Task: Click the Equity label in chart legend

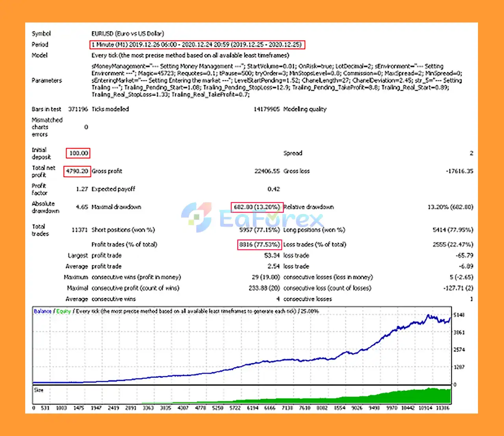Action: click(x=63, y=311)
